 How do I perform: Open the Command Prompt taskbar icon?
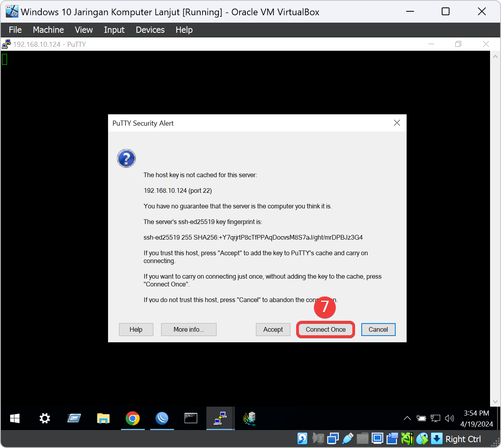click(x=191, y=419)
